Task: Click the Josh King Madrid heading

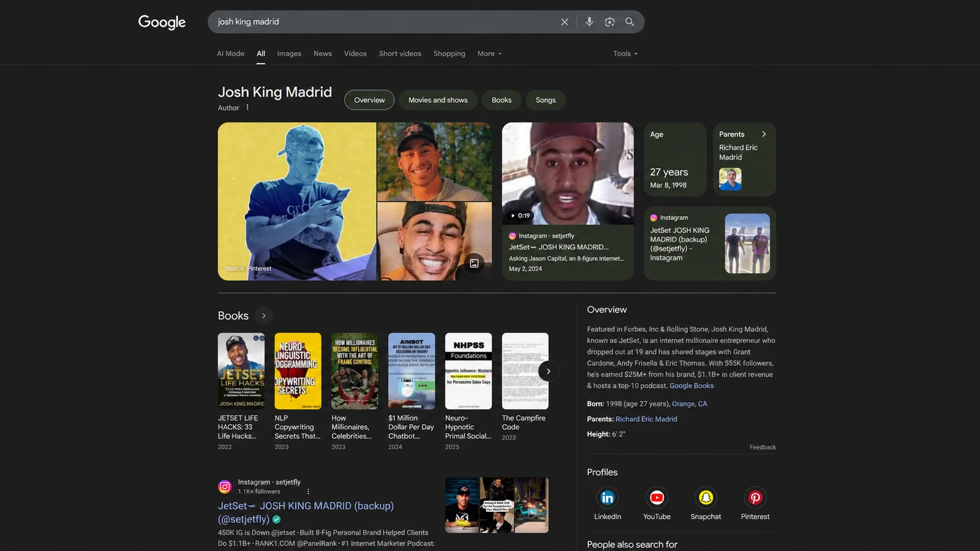Action: click(x=275, y=92)
